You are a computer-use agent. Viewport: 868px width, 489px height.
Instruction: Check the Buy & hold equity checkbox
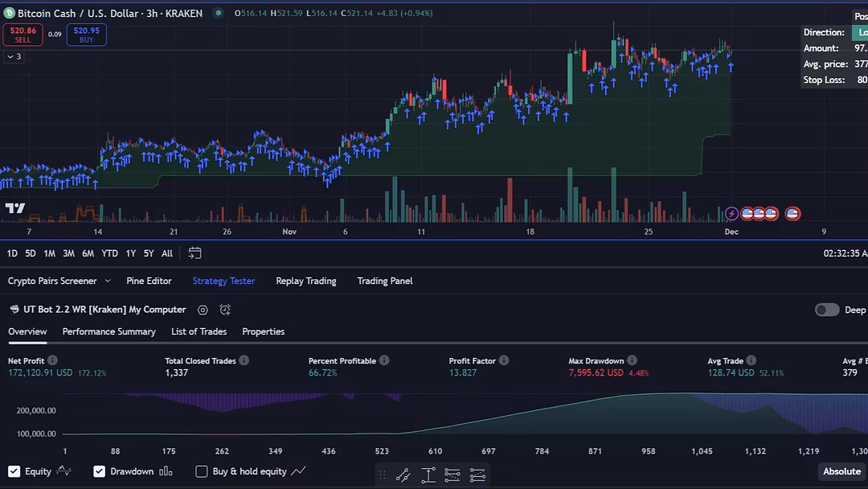(202, 471)
